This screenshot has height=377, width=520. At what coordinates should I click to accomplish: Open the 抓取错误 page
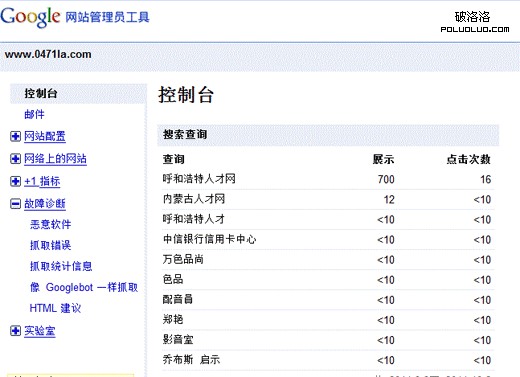(50, 245)
